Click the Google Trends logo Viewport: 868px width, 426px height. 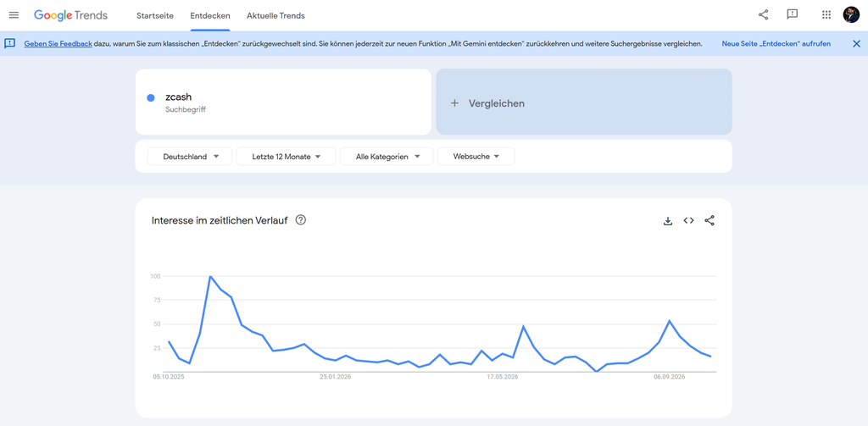[x=71, y=15]
